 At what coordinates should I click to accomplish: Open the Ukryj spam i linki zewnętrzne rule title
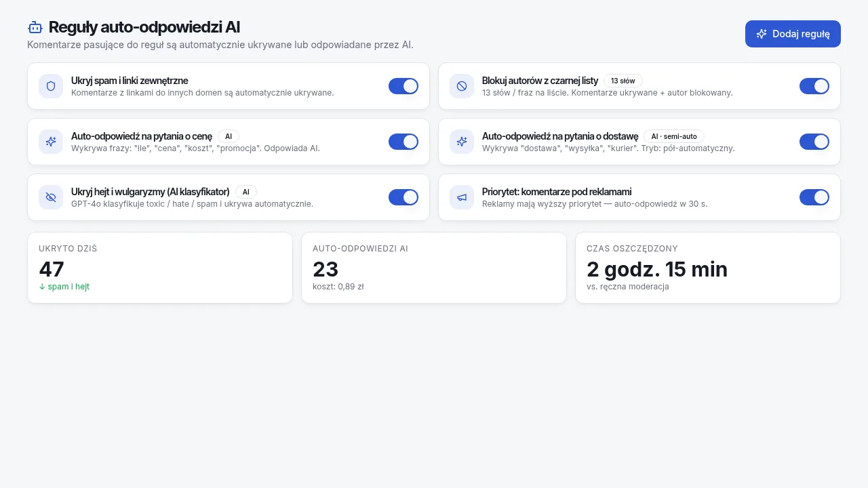(130, 81)
